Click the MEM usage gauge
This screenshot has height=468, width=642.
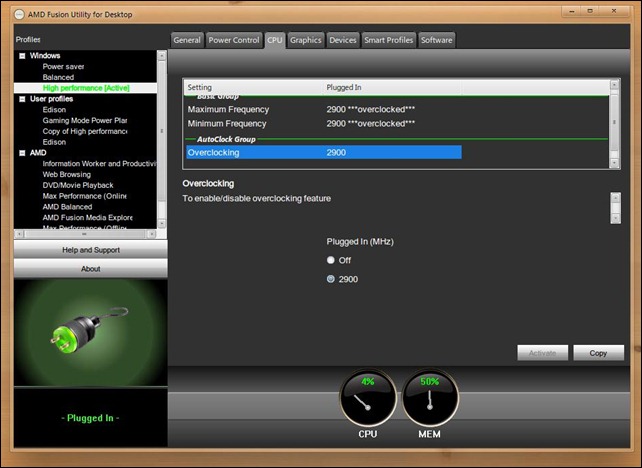(x=430, y=398)
